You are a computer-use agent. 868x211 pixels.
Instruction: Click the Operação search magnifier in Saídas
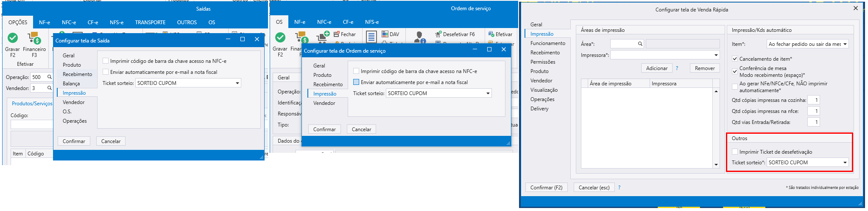coord(50,77)
